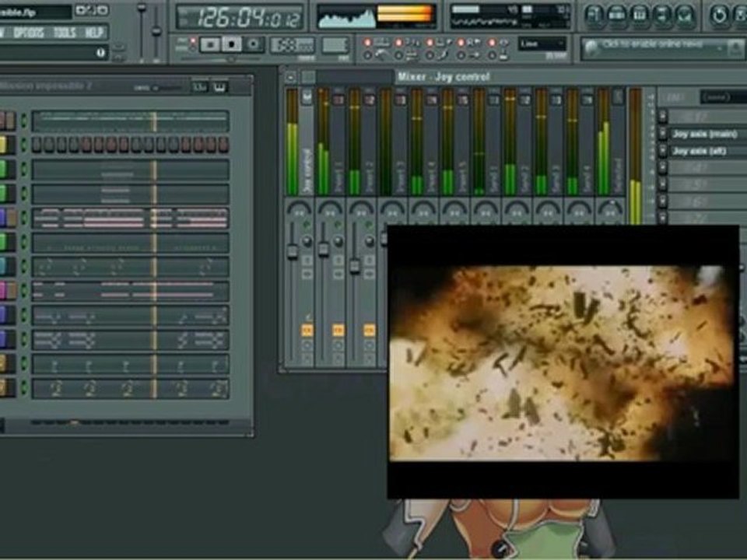Open the Line snap dropdown
This screenshot has height=560, width=747.
[542, 44]
